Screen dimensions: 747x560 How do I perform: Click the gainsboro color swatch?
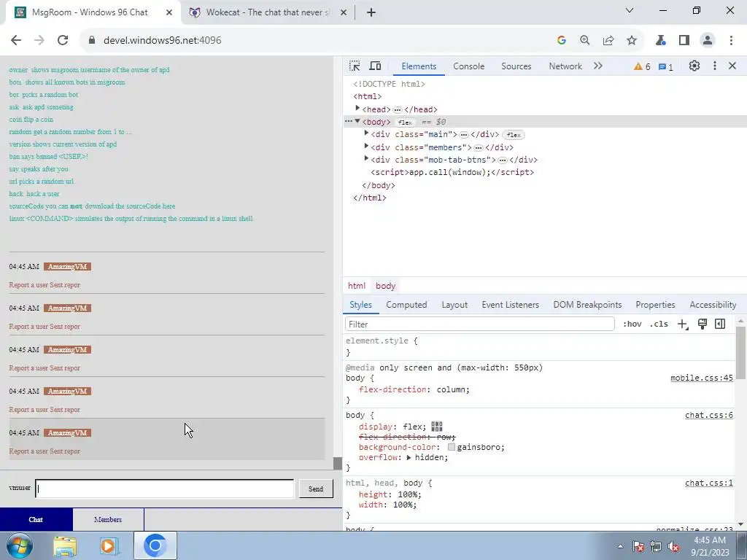[451, 447]
